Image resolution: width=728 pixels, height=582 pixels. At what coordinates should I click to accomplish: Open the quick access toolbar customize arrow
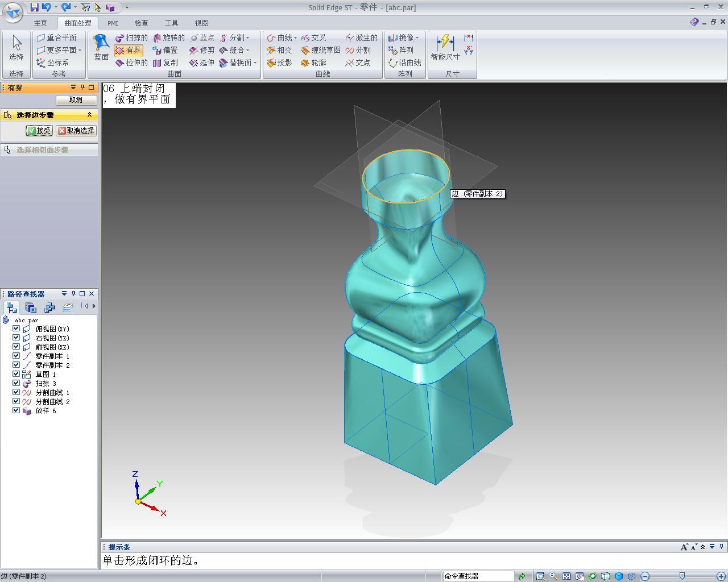[x=127, y=7]
